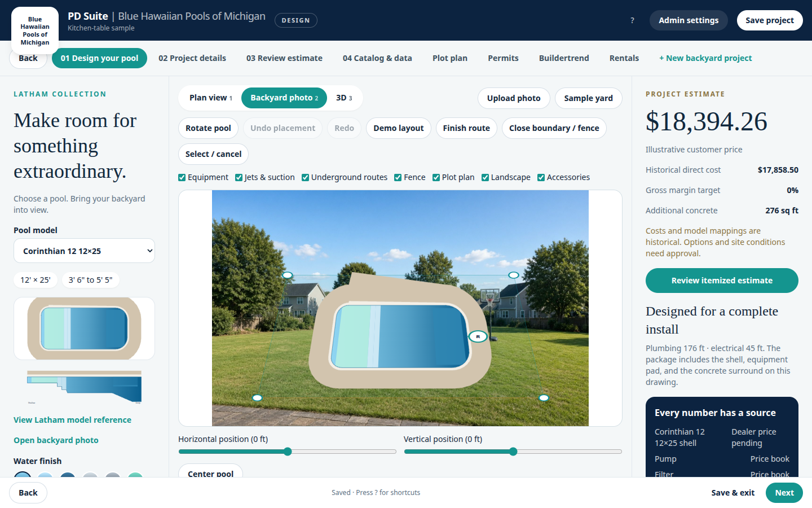812x508 pixels.
Task: Grab the top-left boundary handle on the photo
Action: (x=288, y=275)
